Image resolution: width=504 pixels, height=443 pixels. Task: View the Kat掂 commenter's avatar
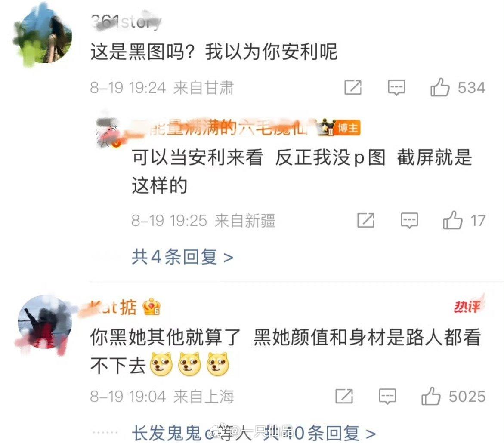tap(44, 323)
